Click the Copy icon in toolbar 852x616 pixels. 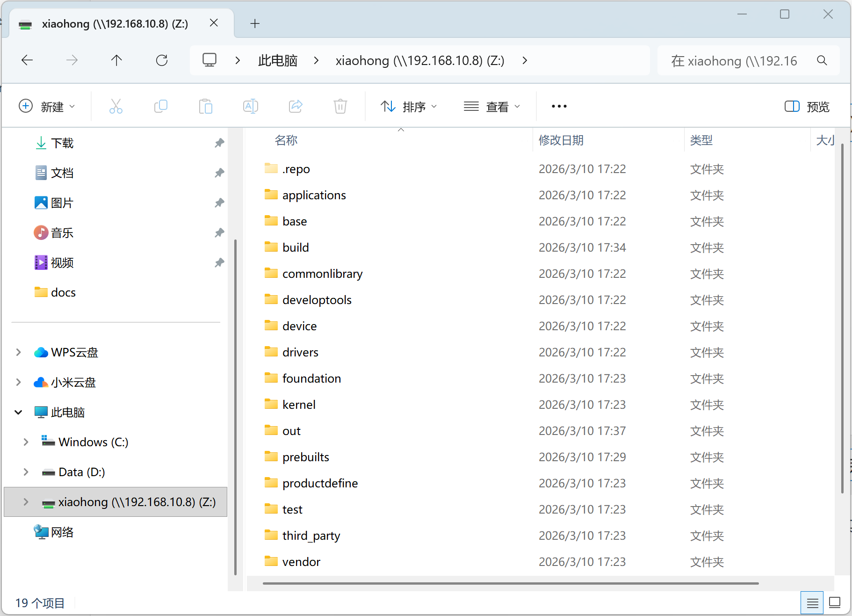coord(161,106)
